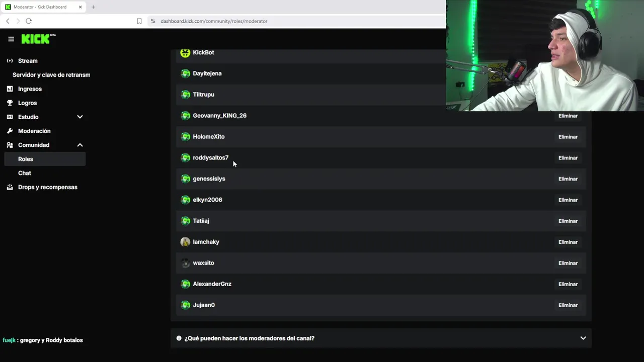Remove moderator waxsito with Eliminar
This screenshot has width=644, height=362.
point(568,263)
